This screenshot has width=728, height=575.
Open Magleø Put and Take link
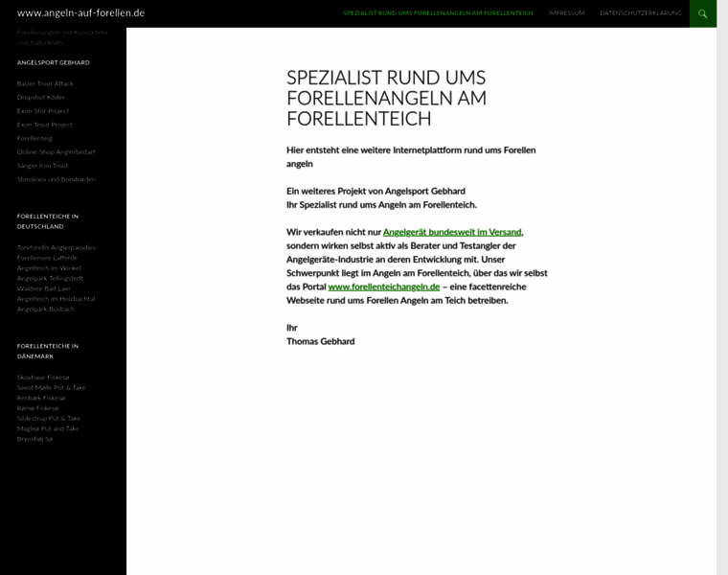(48, 428)
